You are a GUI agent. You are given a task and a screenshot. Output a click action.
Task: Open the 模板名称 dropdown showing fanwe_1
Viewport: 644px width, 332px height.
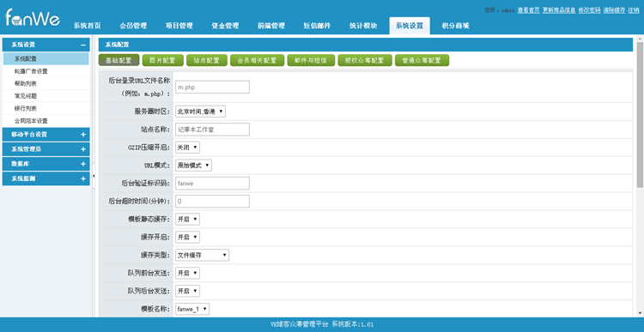click(192, 309)
